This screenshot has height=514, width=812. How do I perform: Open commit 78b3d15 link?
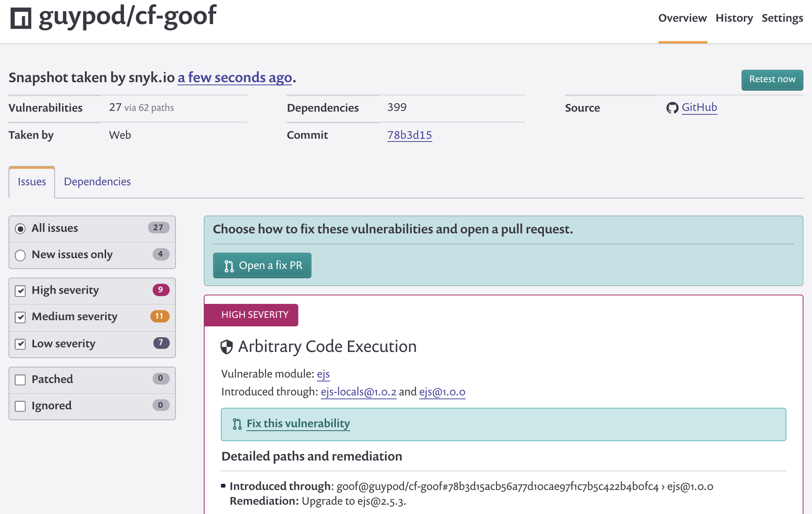coord(409,135)
